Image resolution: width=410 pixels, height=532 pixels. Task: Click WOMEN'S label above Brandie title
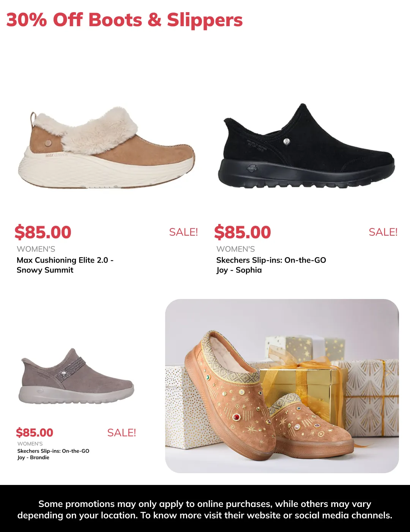[x=30, y=444]
